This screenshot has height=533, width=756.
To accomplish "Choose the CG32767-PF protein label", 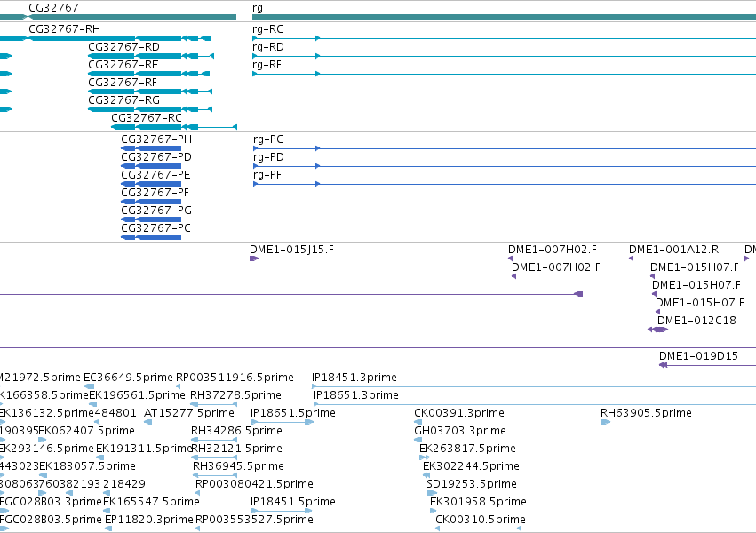I will tap(155, 192).
